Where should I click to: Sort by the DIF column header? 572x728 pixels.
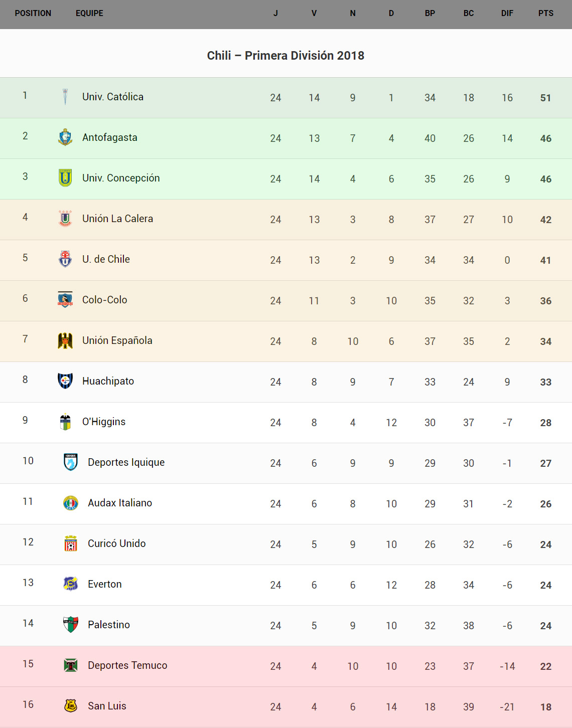[x=507, y=14]
